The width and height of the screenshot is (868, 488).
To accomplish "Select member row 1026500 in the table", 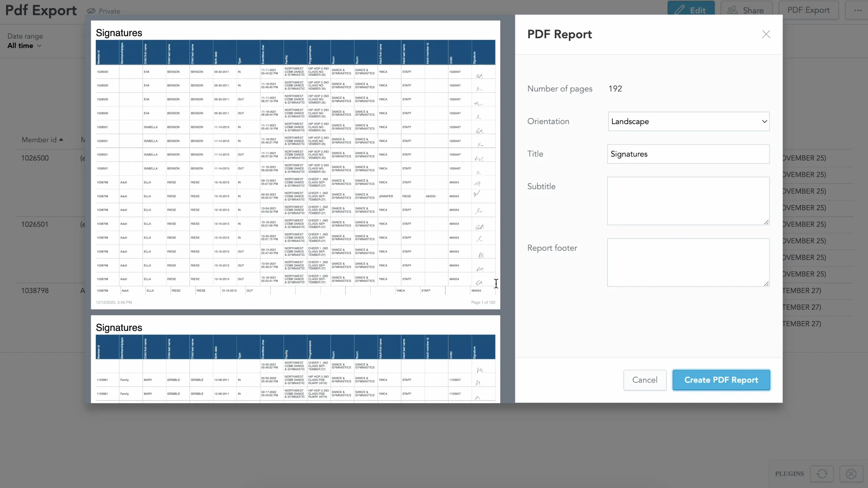I will [35, 158].
